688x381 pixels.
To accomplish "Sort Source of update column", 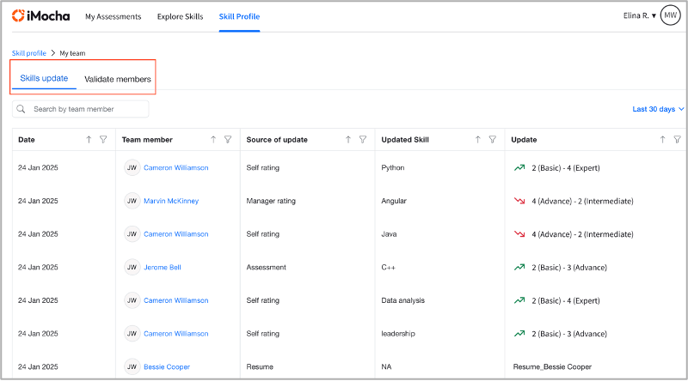I will tap(348, 140).
